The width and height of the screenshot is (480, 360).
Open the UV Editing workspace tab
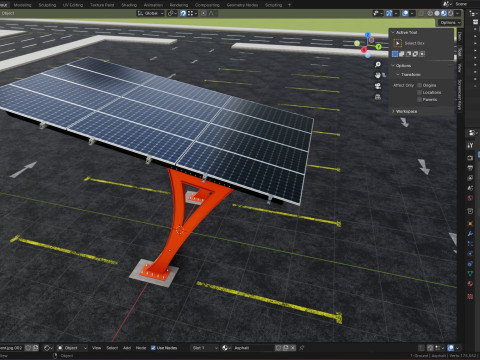73,5
